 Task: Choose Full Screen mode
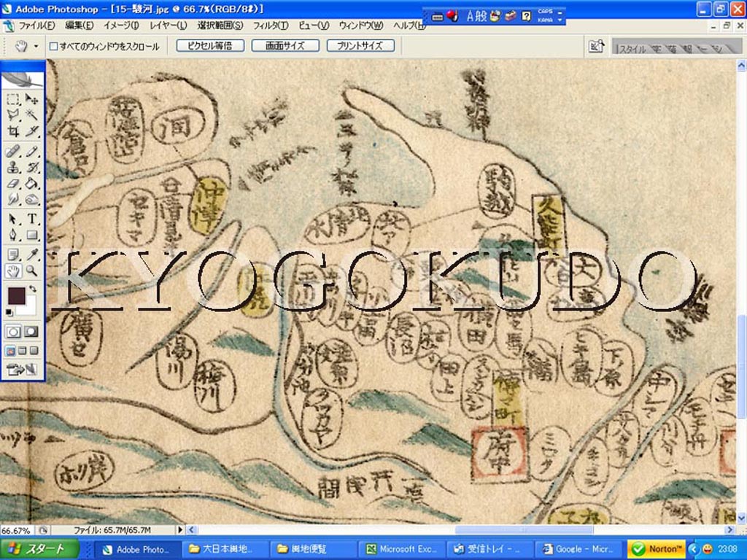pyautogui.click(x=34, y=351)
